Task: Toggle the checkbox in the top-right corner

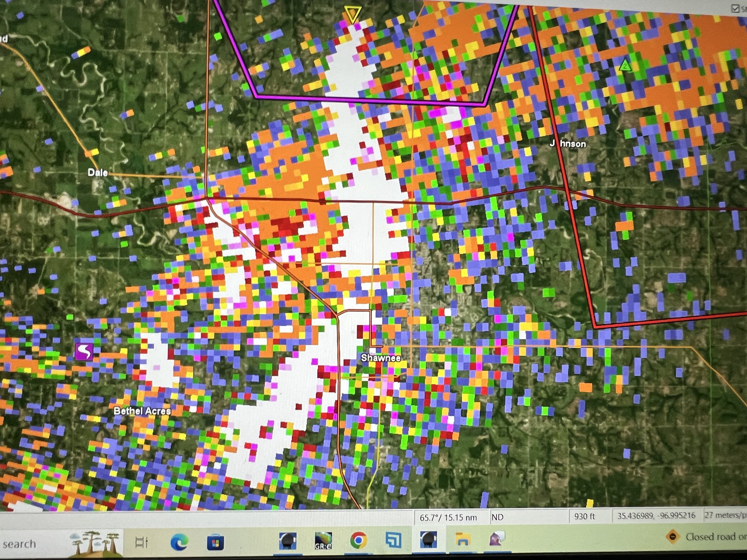Action: 735,9
